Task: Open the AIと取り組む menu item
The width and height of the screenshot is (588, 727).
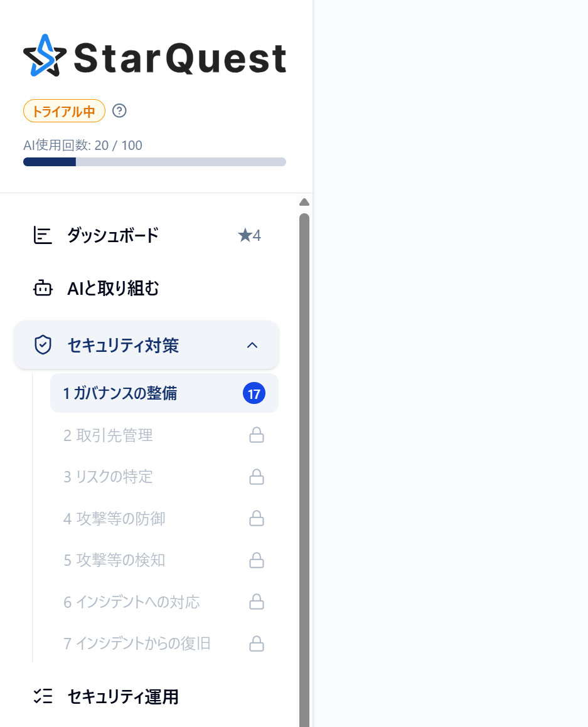Action: [147, 289]
